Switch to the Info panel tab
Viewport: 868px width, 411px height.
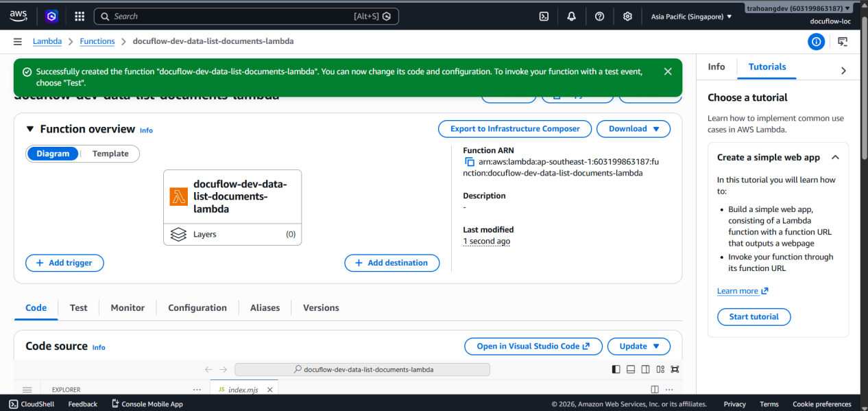pyautogui.click(x=716, y=67)
